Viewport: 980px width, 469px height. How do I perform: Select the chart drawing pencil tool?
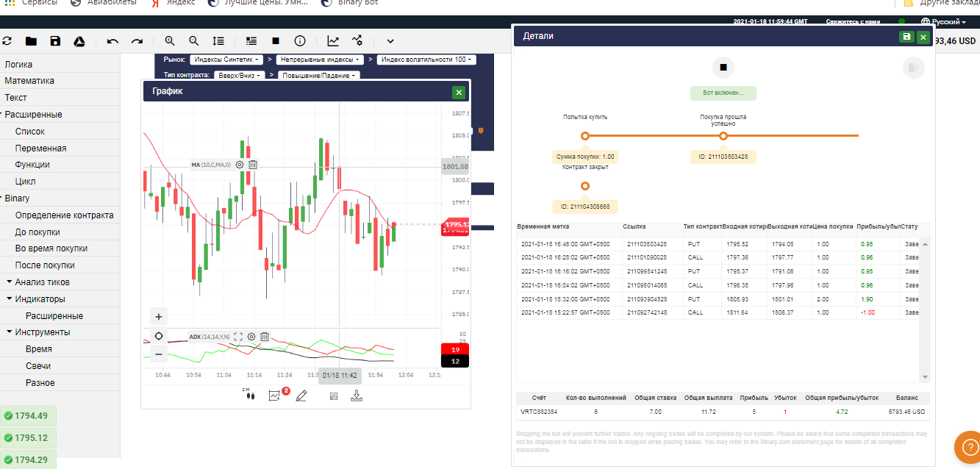(301, 395)
